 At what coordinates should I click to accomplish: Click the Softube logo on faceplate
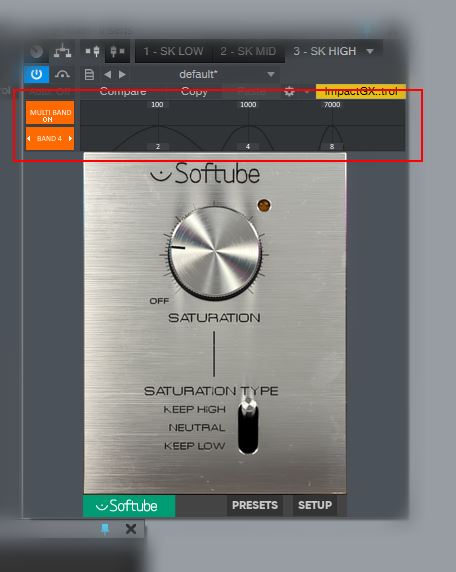tap(205, 173)
